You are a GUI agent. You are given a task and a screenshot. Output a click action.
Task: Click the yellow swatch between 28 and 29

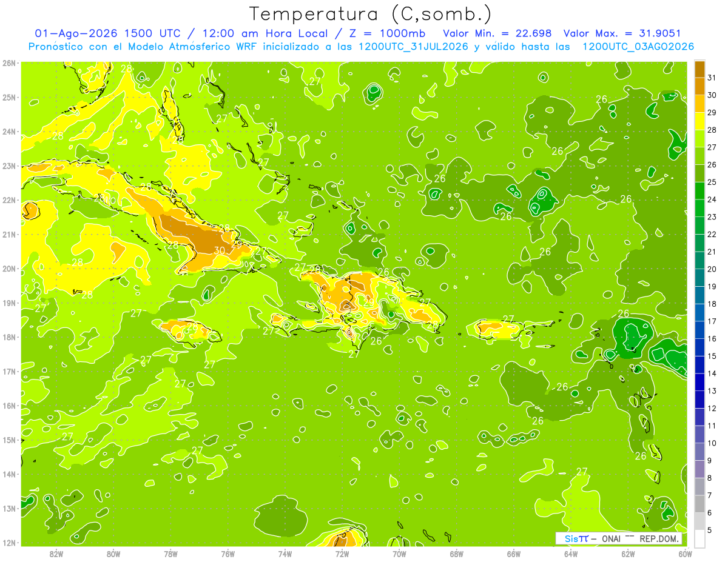[699, 121]
